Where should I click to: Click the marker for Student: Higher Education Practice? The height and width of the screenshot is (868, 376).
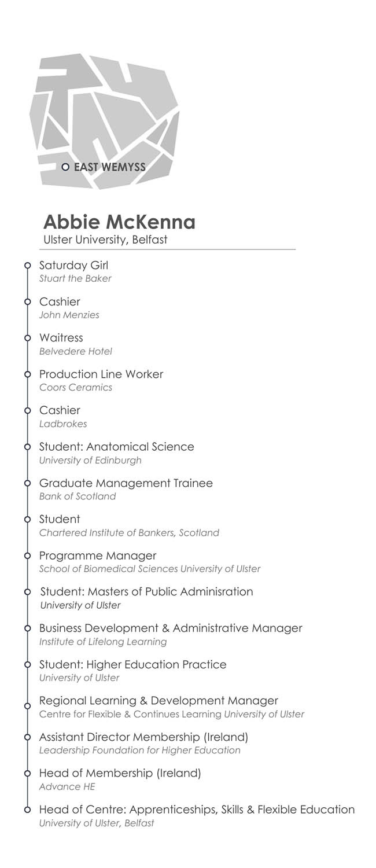27,665
